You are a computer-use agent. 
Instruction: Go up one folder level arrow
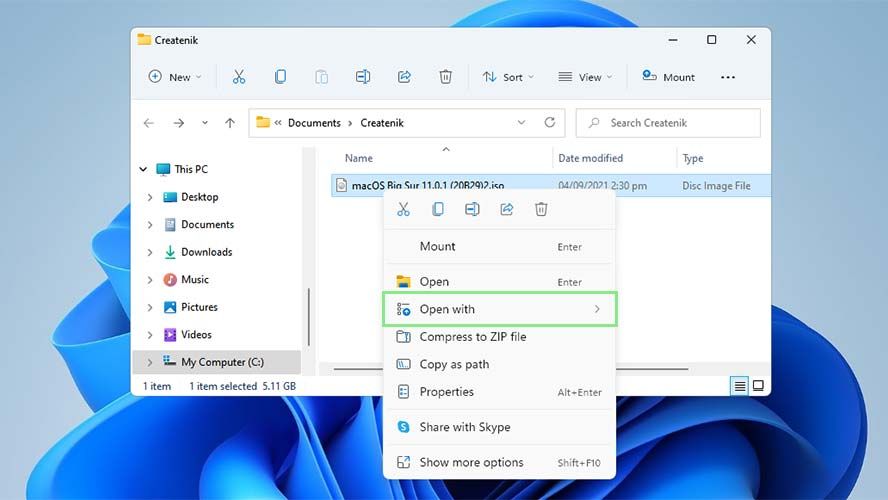point(229,123)
